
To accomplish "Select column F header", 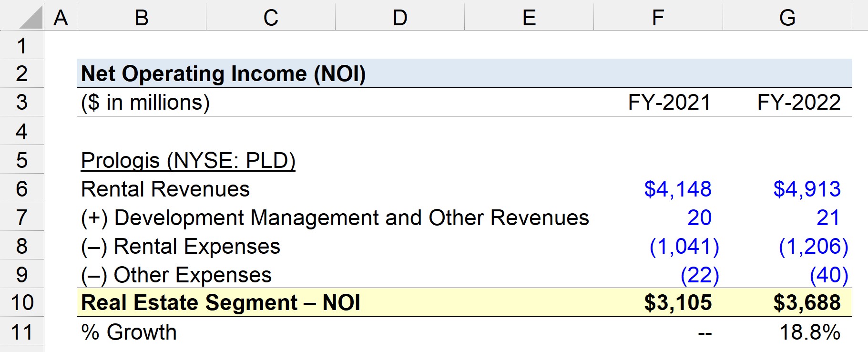I will [x=658, y=18].
